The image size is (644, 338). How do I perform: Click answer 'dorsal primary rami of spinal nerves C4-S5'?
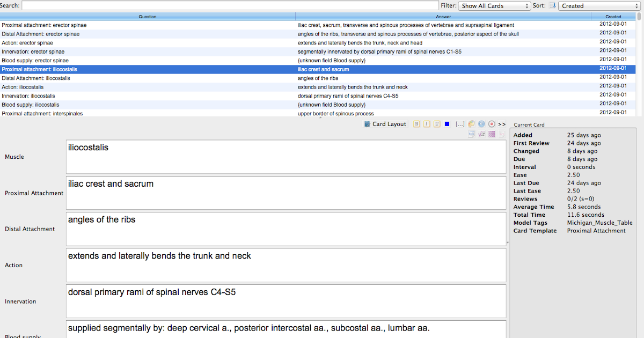pos(348,96)
